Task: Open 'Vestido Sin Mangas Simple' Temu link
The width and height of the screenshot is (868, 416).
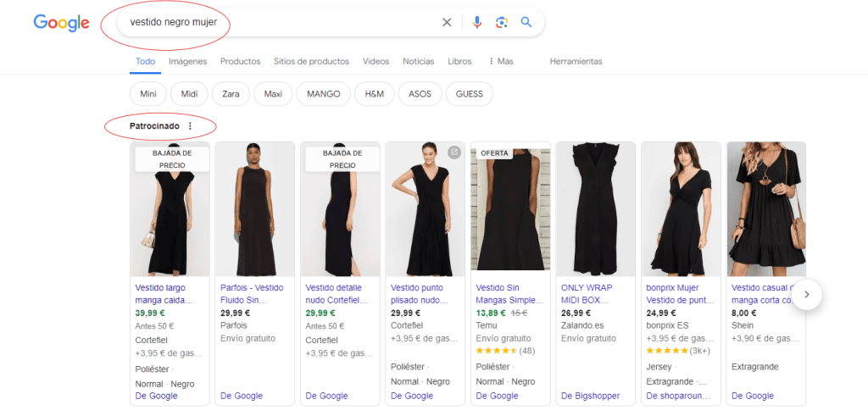Action: pyautogui.click(x=509, y=294)
